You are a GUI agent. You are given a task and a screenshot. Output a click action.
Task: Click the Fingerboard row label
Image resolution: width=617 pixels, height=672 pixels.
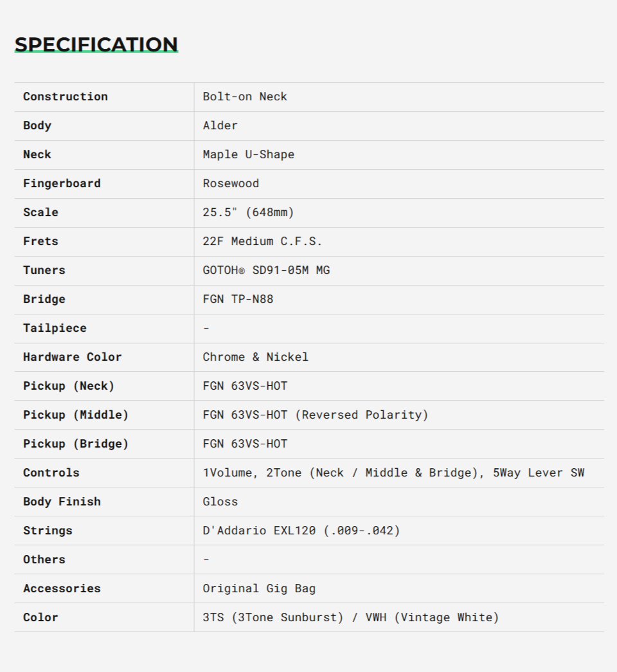pyautogui.click(x=62, y=183)
